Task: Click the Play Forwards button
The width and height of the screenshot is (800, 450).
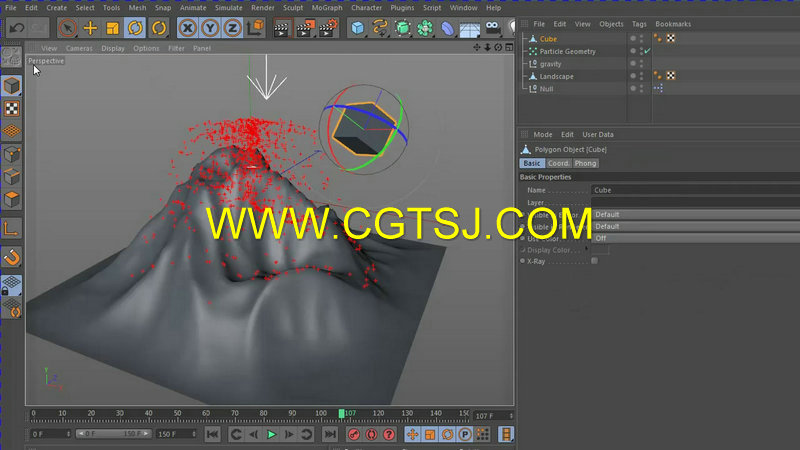Action: point(271,434)
